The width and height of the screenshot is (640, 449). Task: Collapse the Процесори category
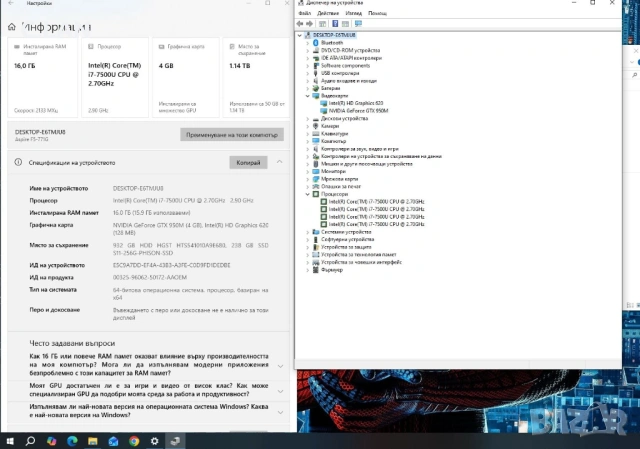(x=308, y=194)
